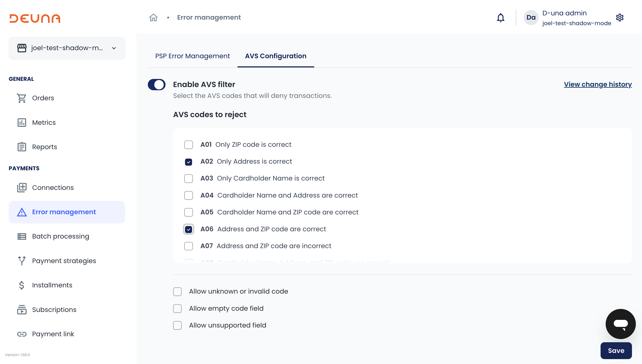Open Batch processing in the sidebar
Image resolution: width=642 pixels, height=364 pixels.
(x=60, y=236)
